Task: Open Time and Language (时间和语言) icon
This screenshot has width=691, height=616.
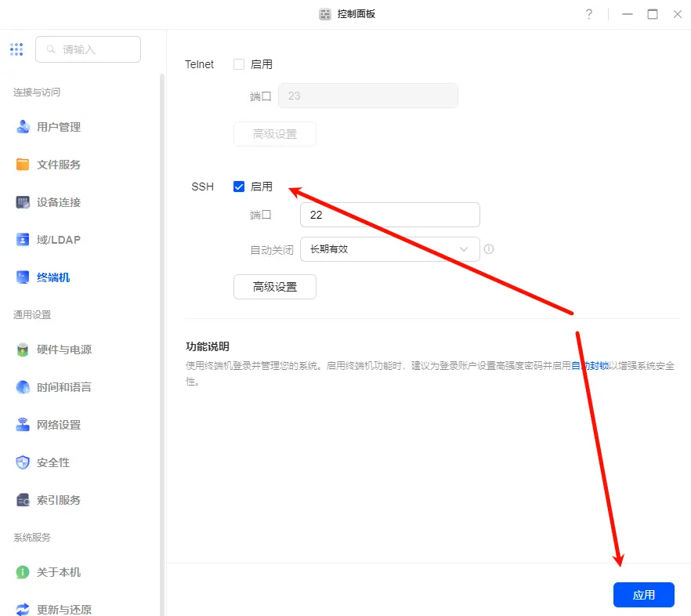Action: 23,387
